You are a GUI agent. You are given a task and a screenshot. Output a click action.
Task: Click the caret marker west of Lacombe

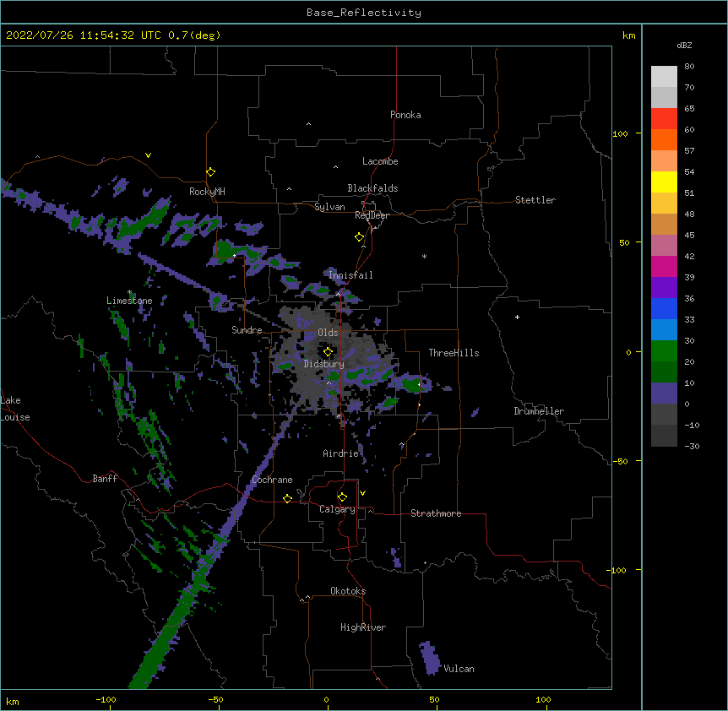click(335, 167)
